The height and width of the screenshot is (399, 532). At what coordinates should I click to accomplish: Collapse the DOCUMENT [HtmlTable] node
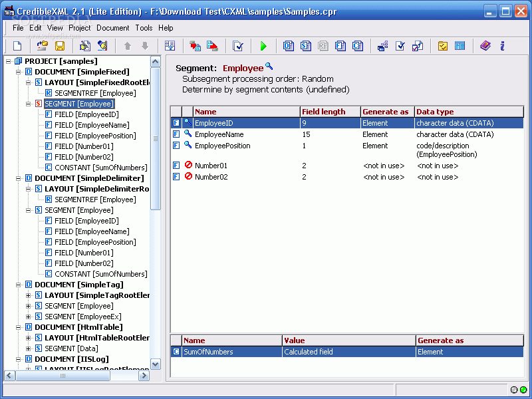point(19,327)
